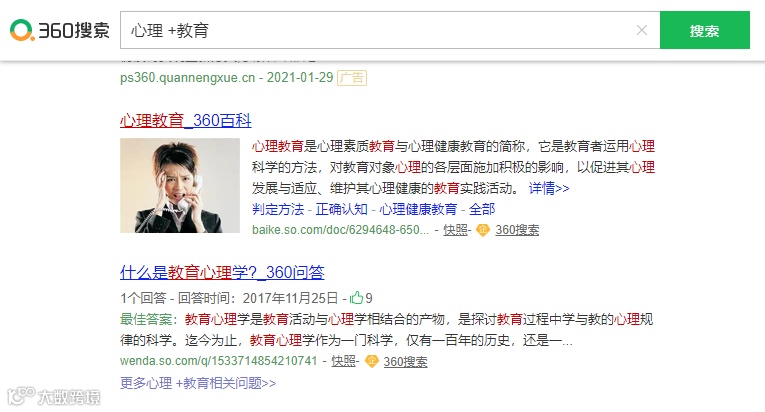Open the ps360.quannengxue.cn ad link
Screen dimensions: 765x412
pos(187,78)
